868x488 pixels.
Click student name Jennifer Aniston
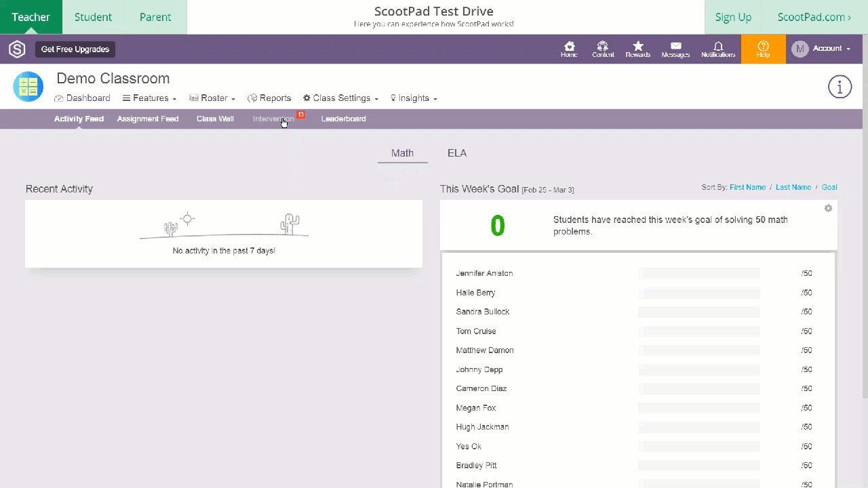484,274
